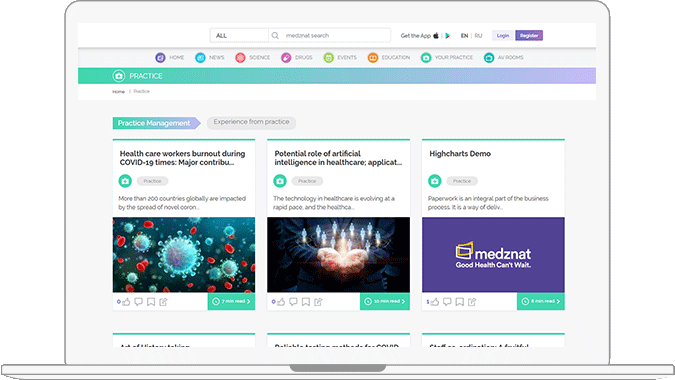
Task: Share the Highcharts Demo article
Action: (472, 302)
